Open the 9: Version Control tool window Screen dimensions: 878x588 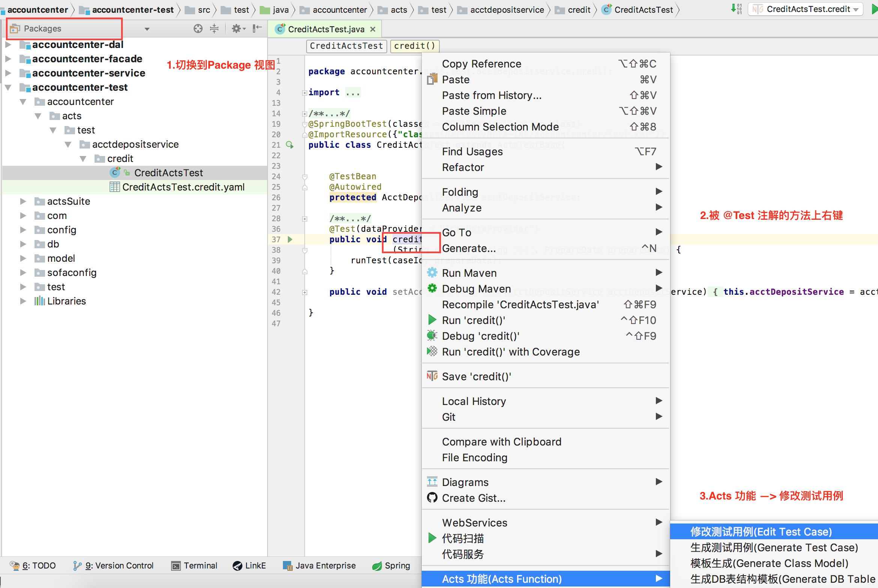113,565
